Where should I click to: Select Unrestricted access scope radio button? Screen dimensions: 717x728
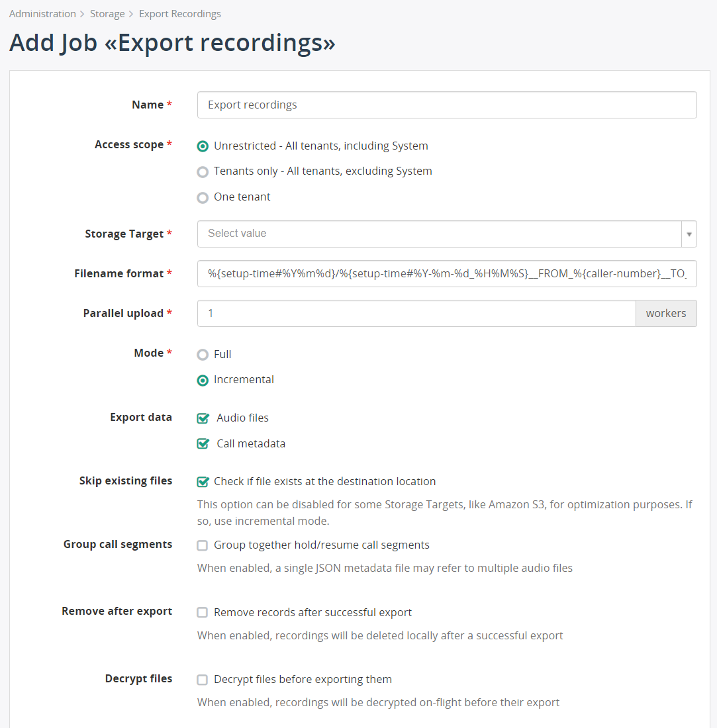[x=203, y=146]
